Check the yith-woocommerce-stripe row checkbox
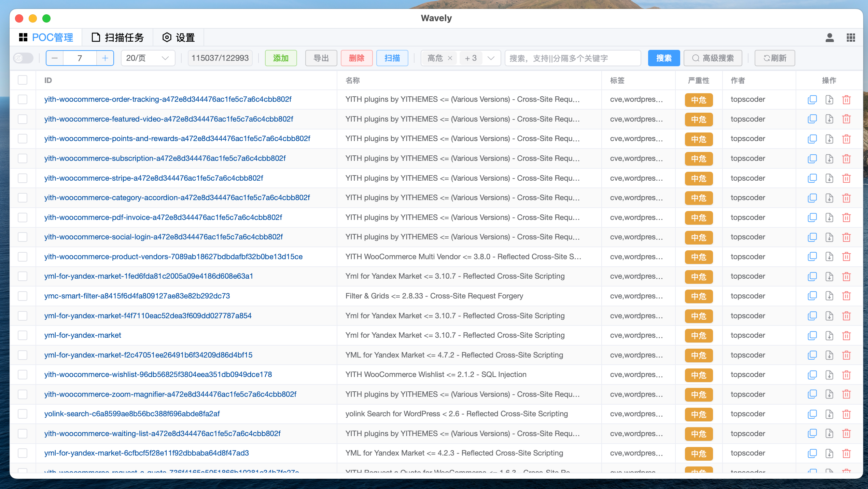This screenshot has height=489, width=868. (x=23, y=178)
